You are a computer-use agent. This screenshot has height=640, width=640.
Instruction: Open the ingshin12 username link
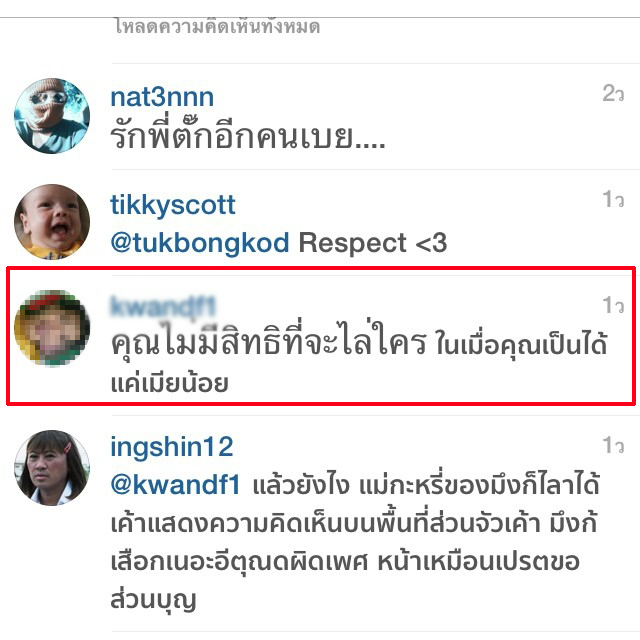point(172,447)
